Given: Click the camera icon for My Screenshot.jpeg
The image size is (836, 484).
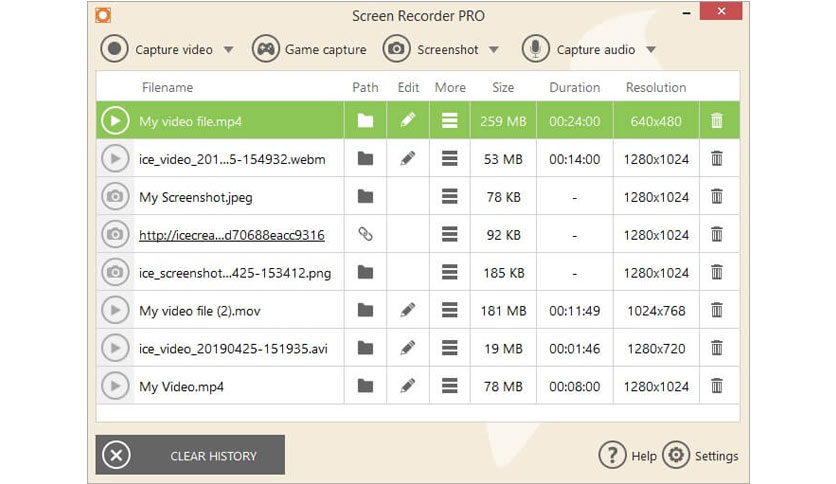Looking at the screenshot, I should [x=115, y=197].
